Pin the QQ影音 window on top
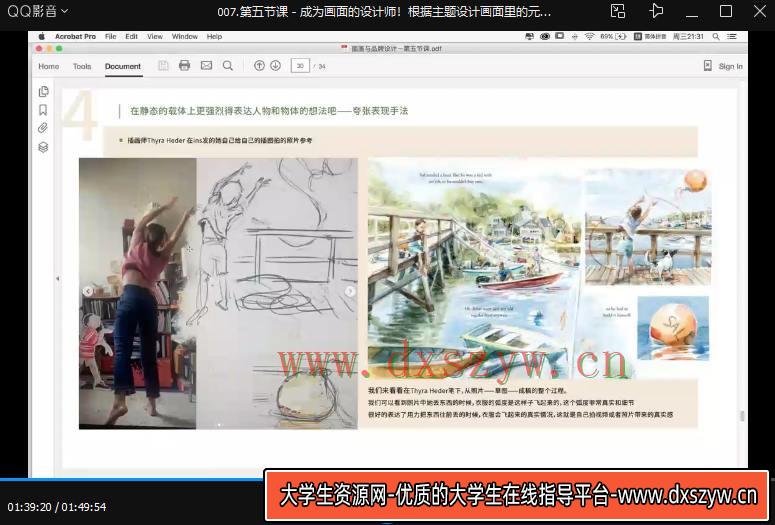This screenshot has height=525, width=775. pos(655,11)
